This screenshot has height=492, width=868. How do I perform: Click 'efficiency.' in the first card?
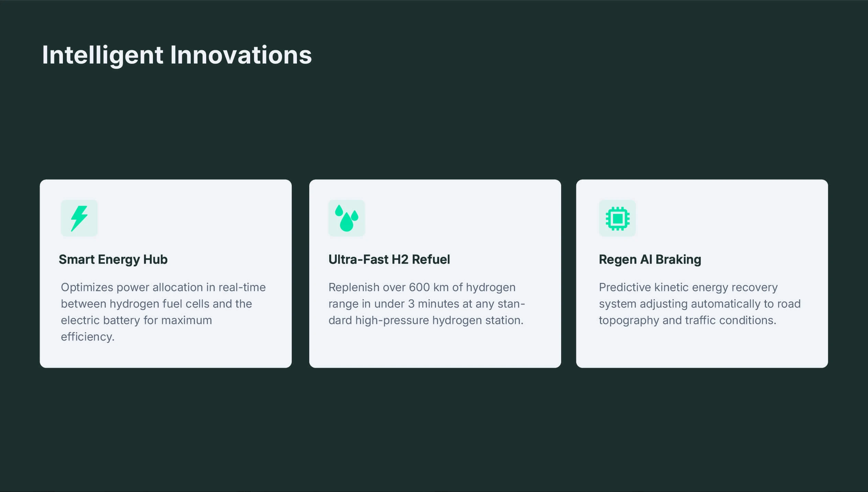coord(88,337)
